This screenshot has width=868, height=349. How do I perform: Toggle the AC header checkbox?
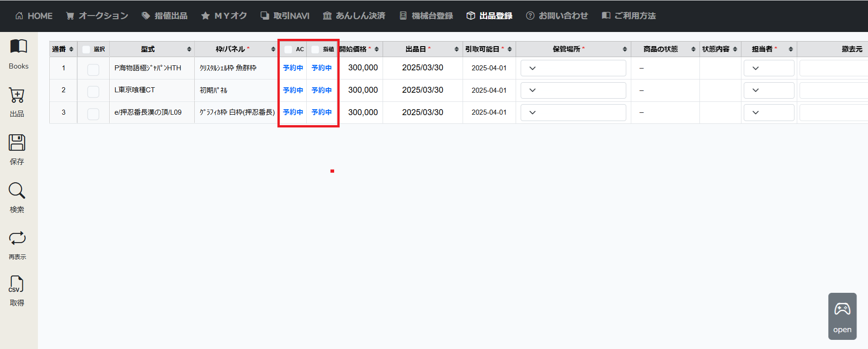pos(288,49)
